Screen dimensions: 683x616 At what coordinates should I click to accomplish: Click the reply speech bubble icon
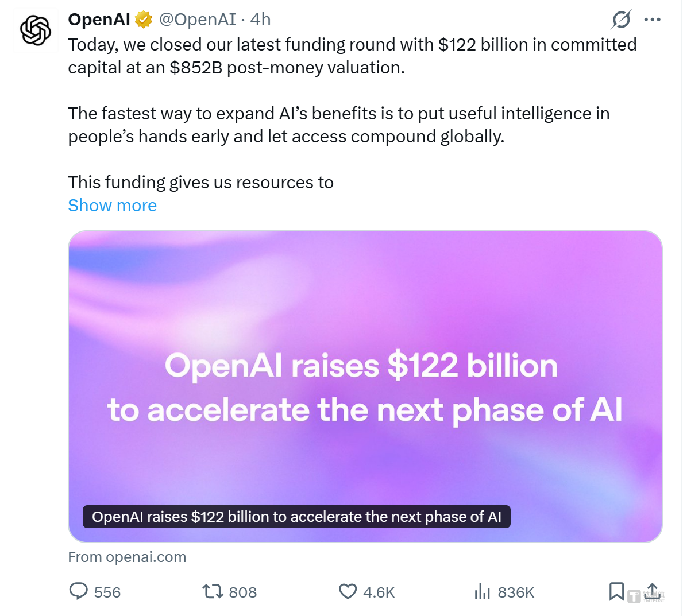pos(78,591)
